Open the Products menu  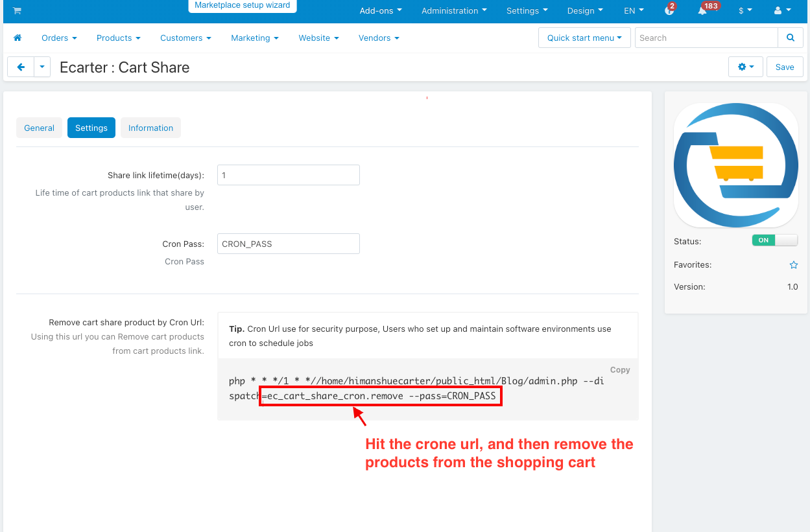click(118, 38)
